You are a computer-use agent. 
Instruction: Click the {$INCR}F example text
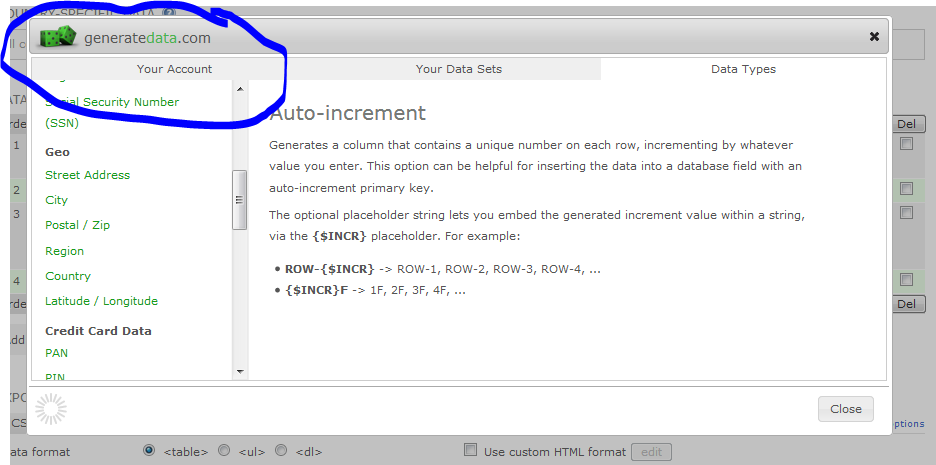coord(316,291)
